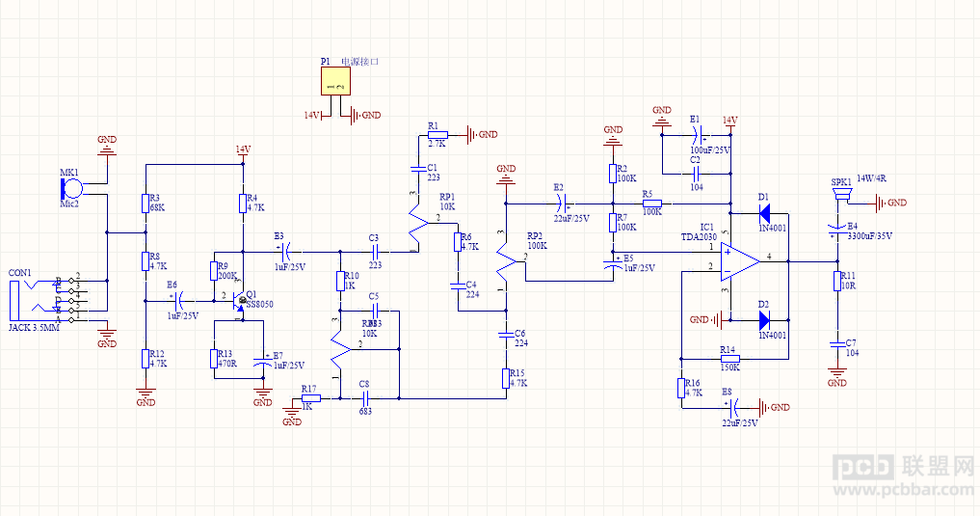Click resistor R14 150K
This screenshot has height=516, width=980.
click(x=730, y=359)
